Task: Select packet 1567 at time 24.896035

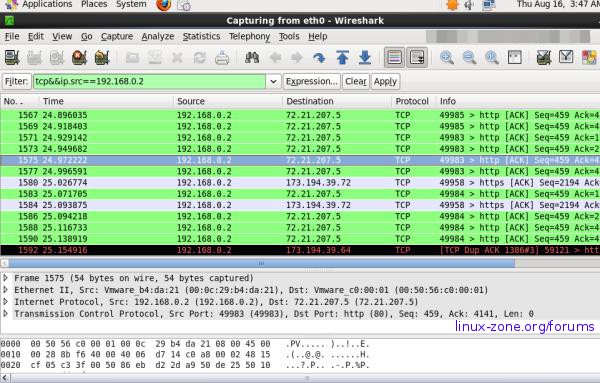Action: tap(300, 115)
